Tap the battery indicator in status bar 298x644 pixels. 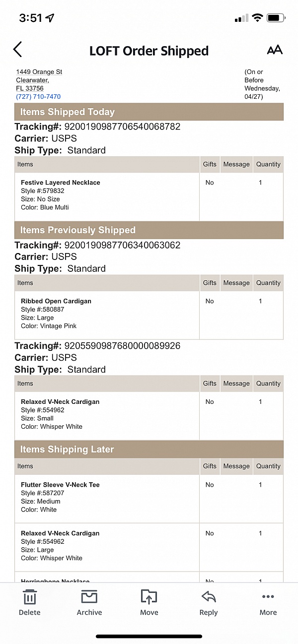(x=276, y=18)
